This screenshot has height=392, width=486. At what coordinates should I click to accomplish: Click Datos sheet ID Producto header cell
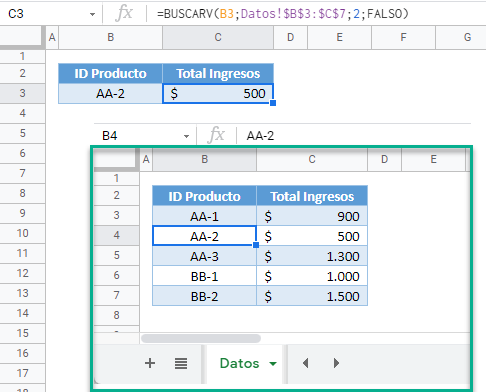(204, 196)
